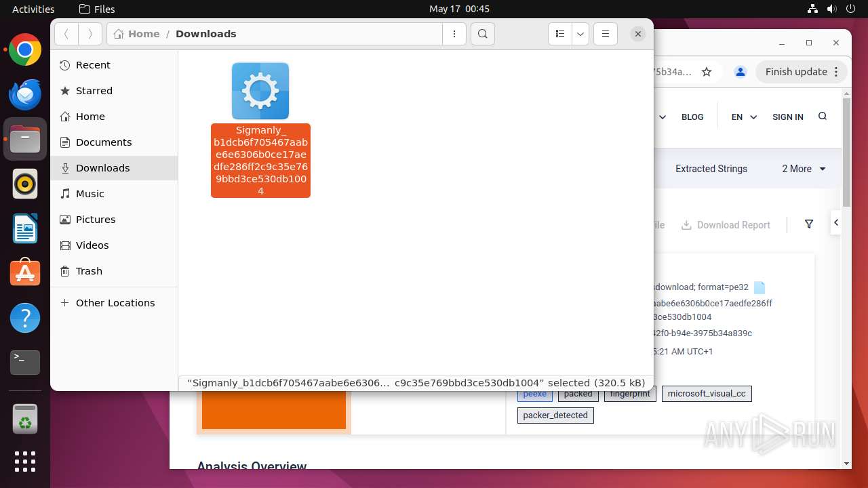Expand the nav dropdown chevron left of BLOG
The height and width of the screenshot is (488, 868).
[x=663, y=117]
